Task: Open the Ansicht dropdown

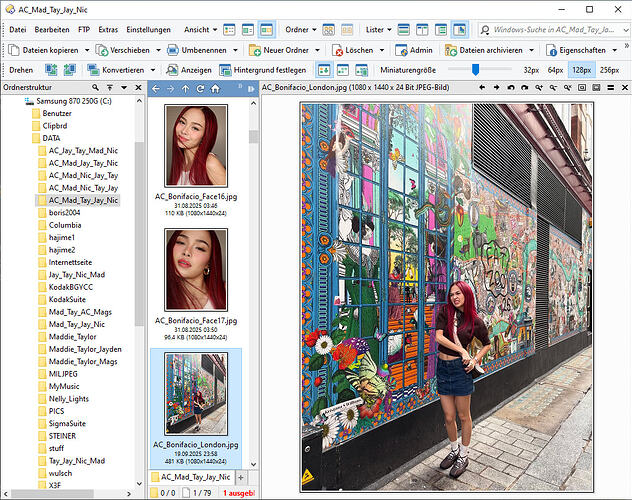Action: [201, 30]
